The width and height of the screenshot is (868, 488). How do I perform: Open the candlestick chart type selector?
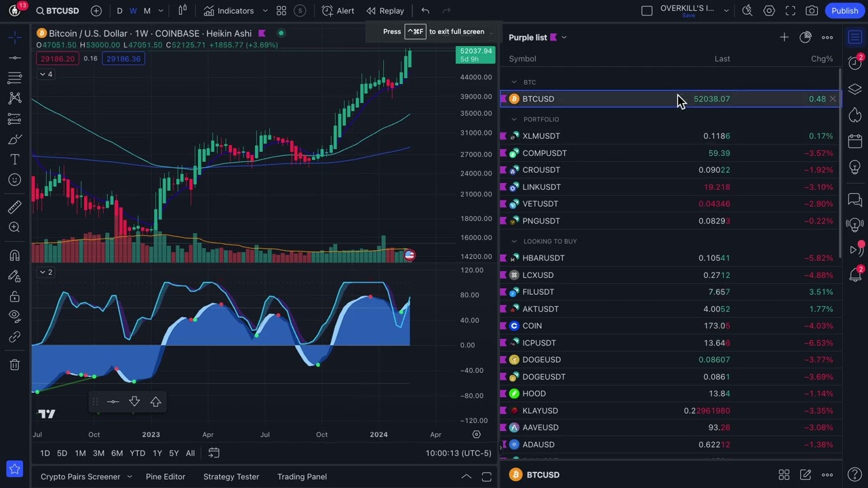182,11
